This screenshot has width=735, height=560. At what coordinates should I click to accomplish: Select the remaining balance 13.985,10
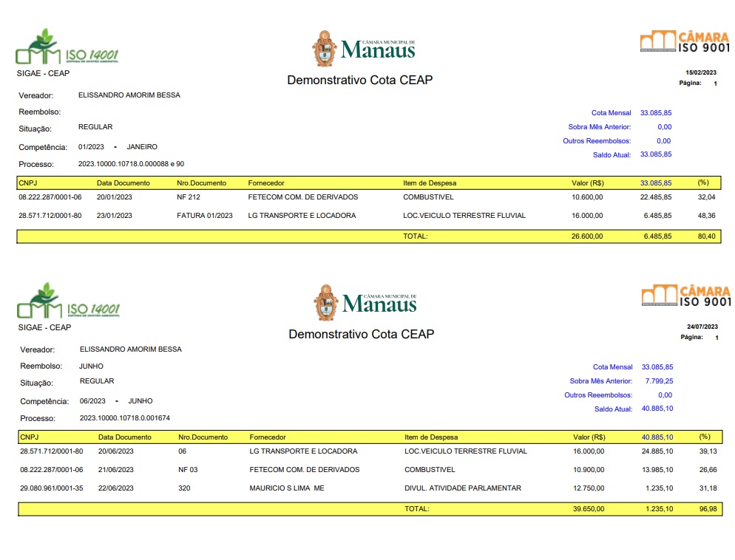coord(657,470)
